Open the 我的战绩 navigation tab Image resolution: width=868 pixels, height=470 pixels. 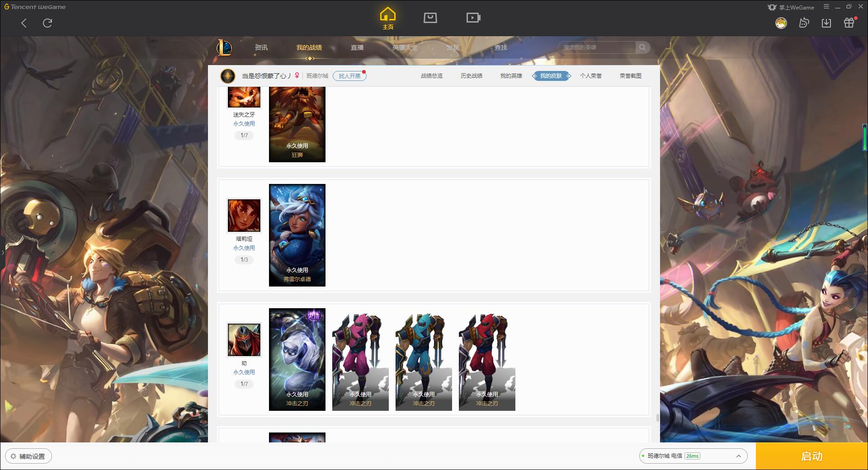(309, 47)
